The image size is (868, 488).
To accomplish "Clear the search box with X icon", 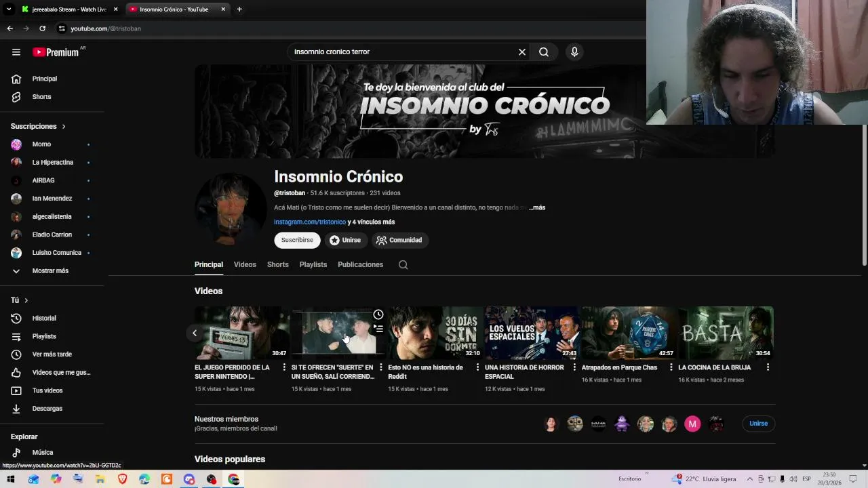I will pyautogui.click(x=522, y=52).
